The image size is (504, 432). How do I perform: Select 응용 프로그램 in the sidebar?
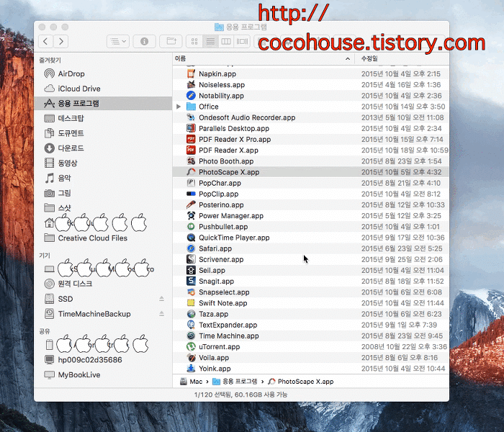[103, 103]
